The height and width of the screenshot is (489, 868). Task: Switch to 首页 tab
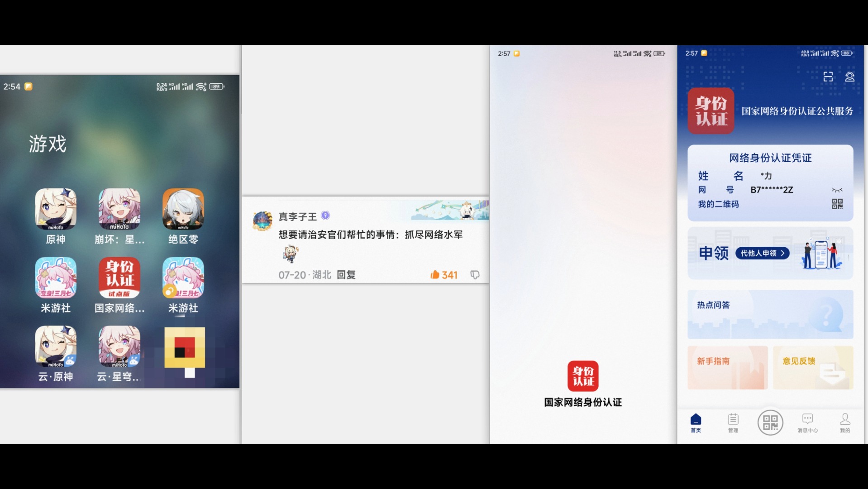click(696, 423)
